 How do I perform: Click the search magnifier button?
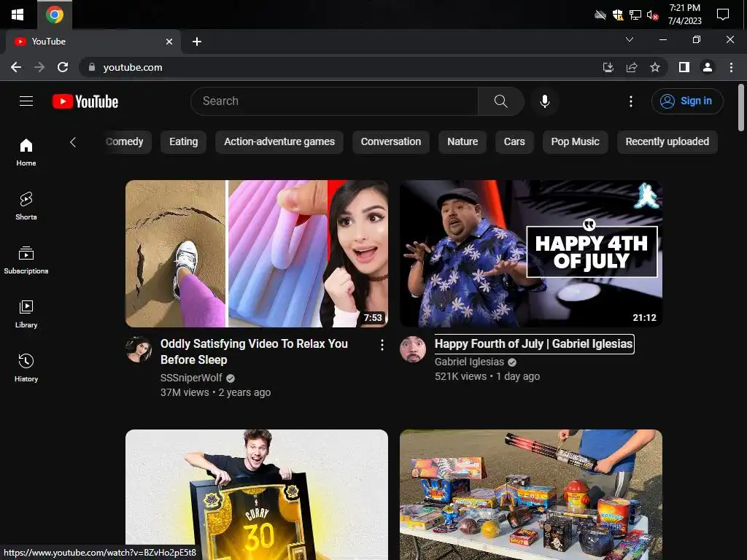click(500, 101)
